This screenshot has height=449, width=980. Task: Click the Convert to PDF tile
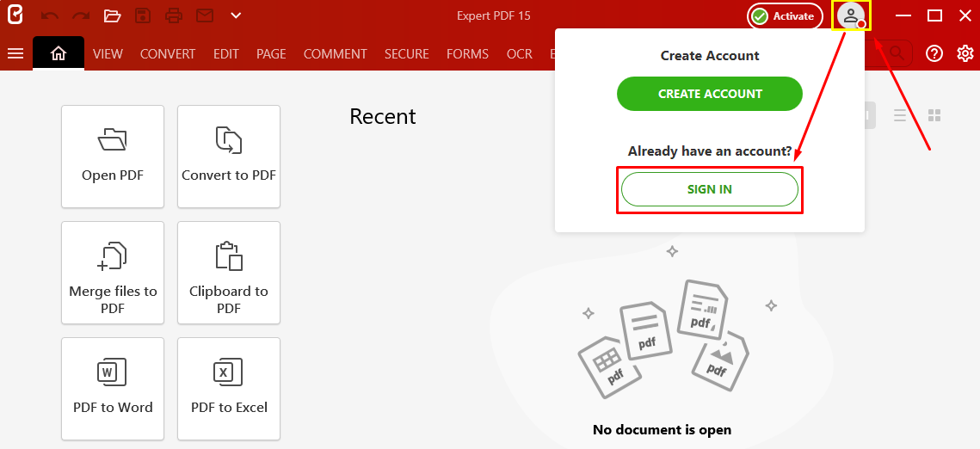(x=229, y=157)
